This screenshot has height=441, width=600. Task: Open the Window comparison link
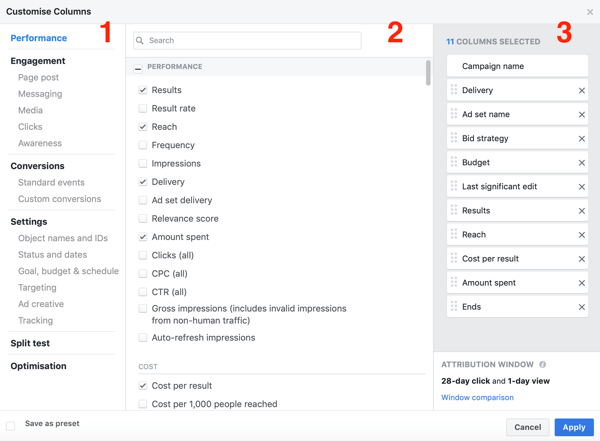(x=477, y=398)
